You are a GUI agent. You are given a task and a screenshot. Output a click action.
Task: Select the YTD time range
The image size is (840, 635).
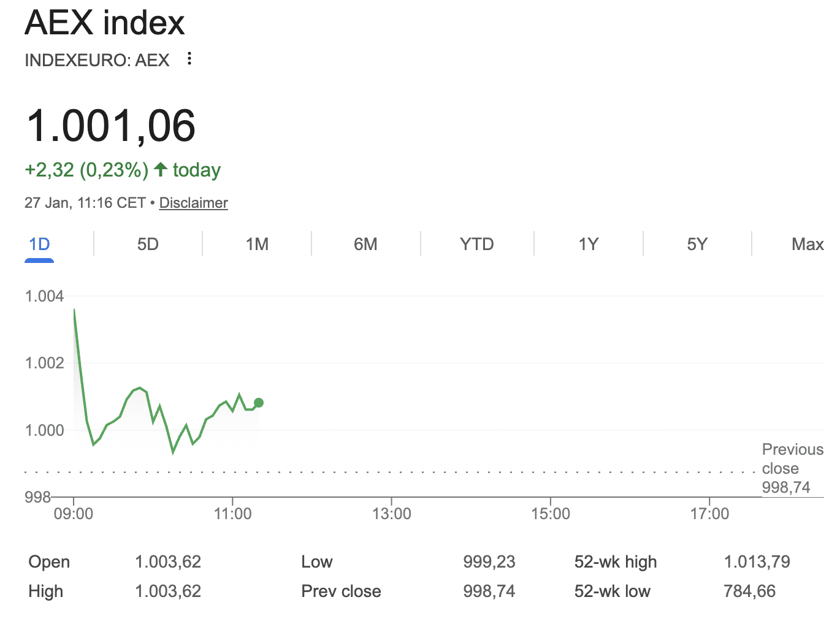point(476,245)
